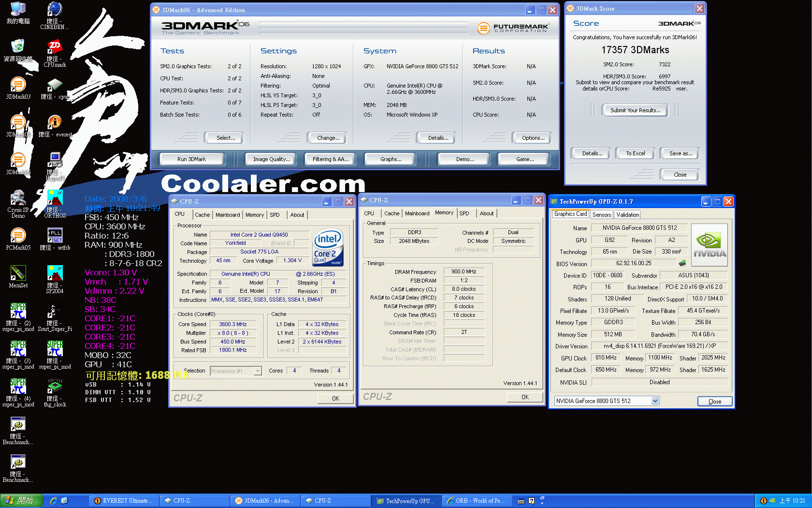The width and height of the screenshot is (812, 508).
Task: Click Close button in GPU-Z
Action: point(715,401)
